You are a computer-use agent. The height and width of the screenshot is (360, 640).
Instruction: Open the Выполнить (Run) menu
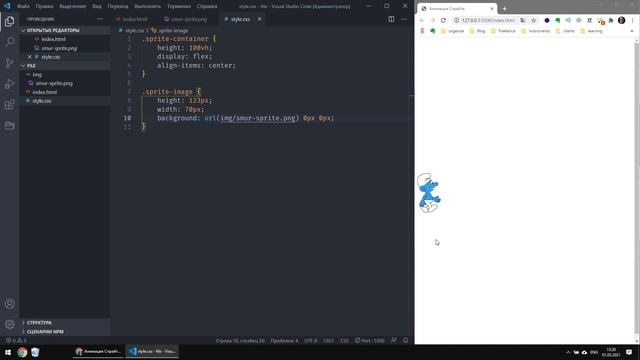pyautogui.click(x=148, y=6)
